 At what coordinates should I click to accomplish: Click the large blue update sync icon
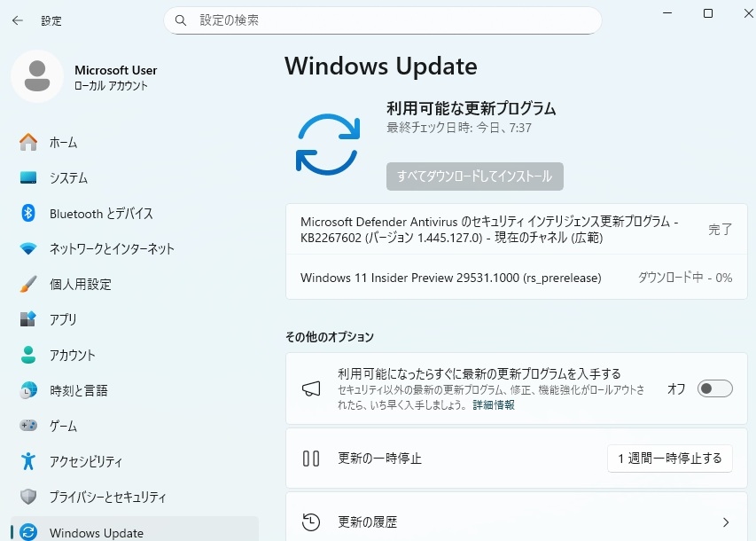pos(328,145)
